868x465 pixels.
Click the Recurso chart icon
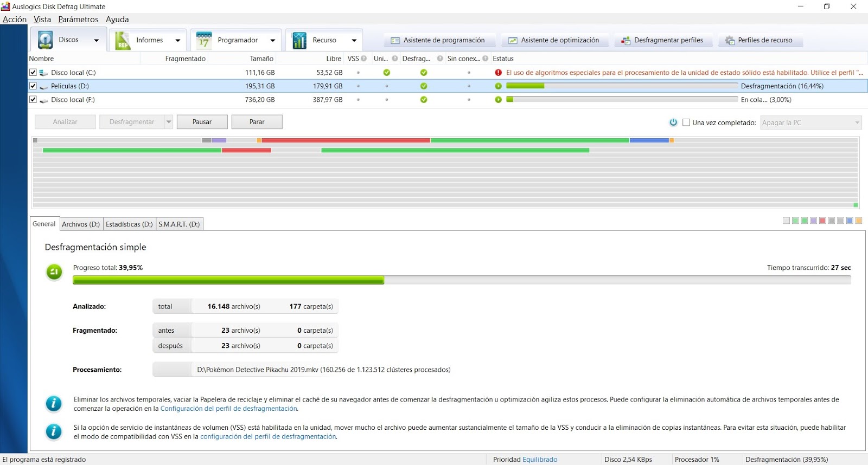pyautogui.click(x=299, y=40)
